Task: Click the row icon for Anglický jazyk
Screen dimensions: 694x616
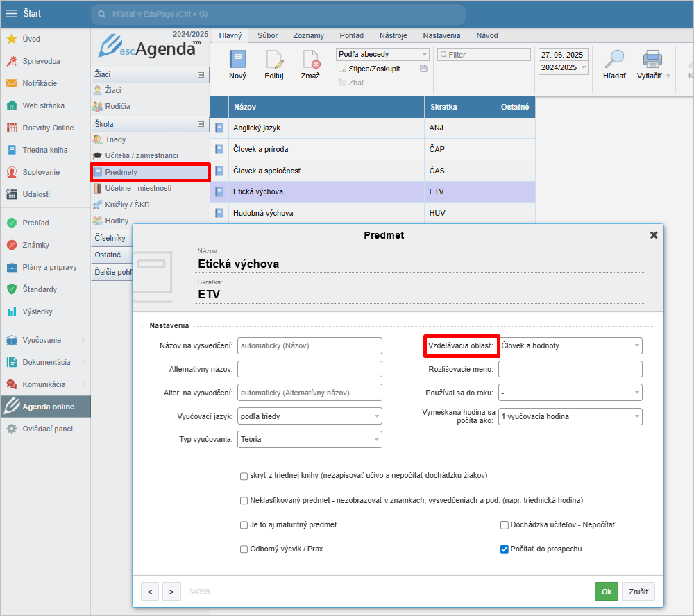Action: pyautogui.click(x=219, y=128)
